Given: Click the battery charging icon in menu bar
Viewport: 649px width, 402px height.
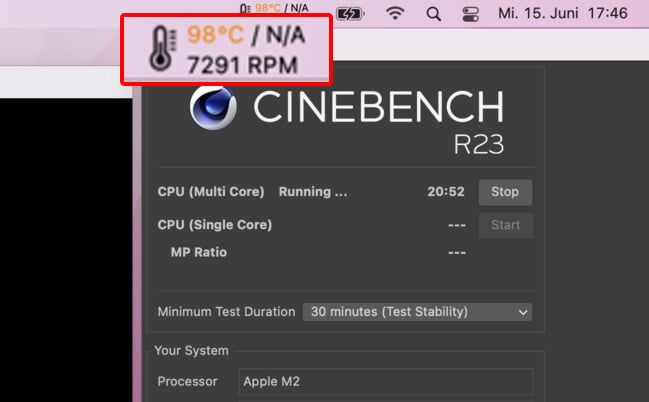Looking at the screenshot, I should pyautogui.click(x=350, y=14).
